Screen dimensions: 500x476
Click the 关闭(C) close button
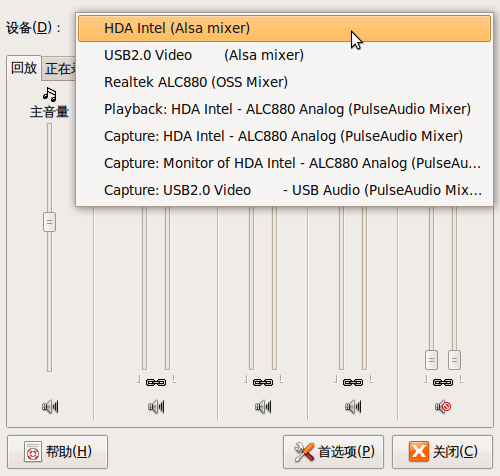coord(443,452)
